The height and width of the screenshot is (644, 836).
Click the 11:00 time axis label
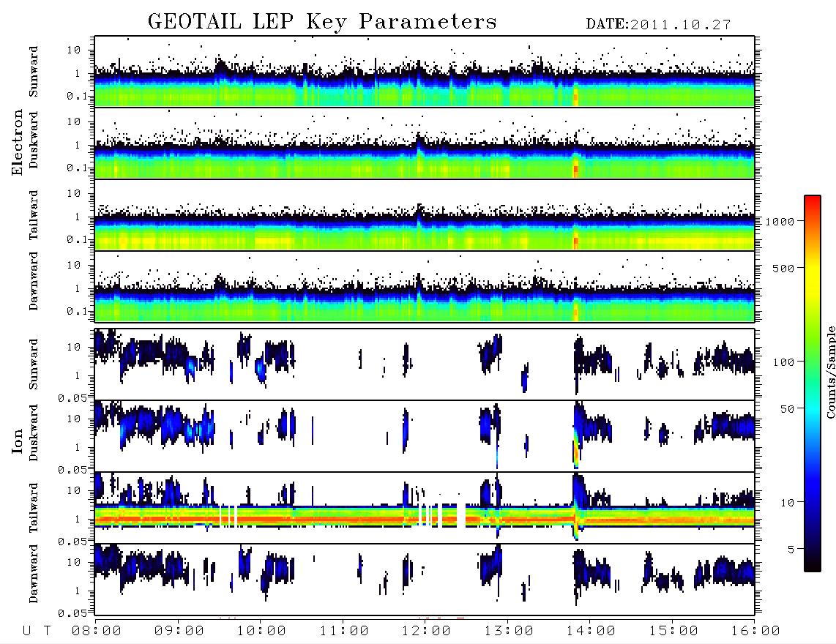[x=344, y=631]
